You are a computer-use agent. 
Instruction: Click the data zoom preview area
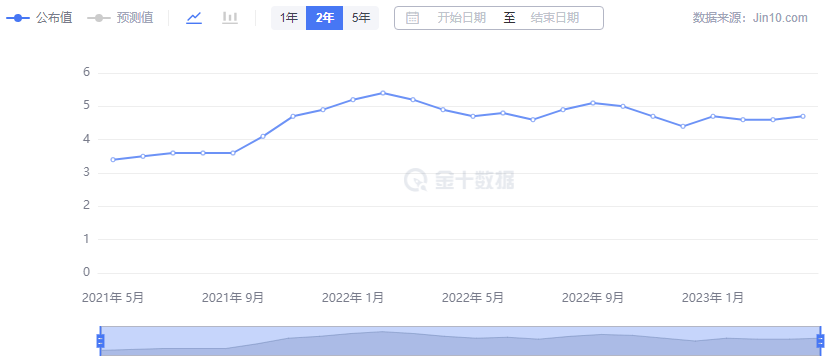(x=460, y=341)
